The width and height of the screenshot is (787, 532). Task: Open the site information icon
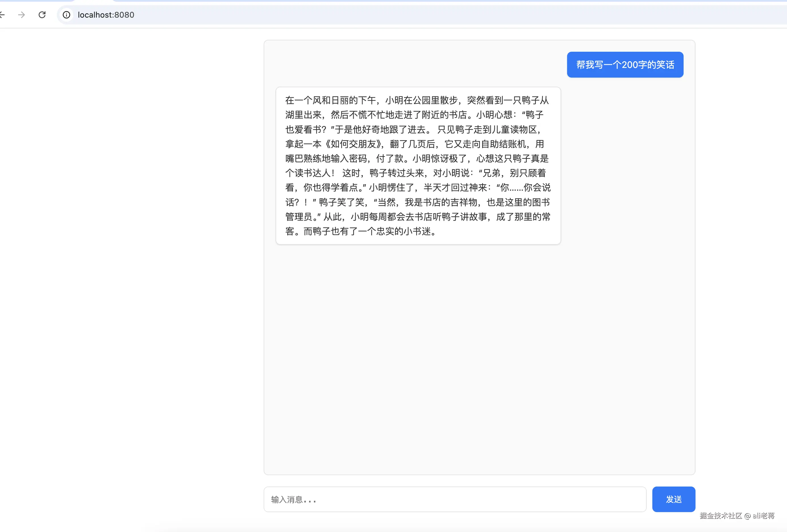click(x=67, y=14)
